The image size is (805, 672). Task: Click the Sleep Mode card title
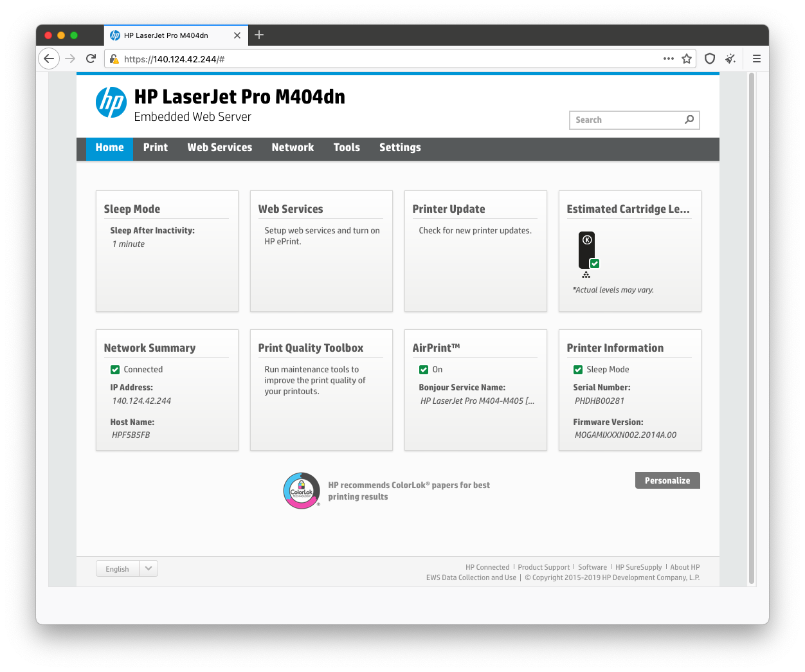click(x=132, y=209)
